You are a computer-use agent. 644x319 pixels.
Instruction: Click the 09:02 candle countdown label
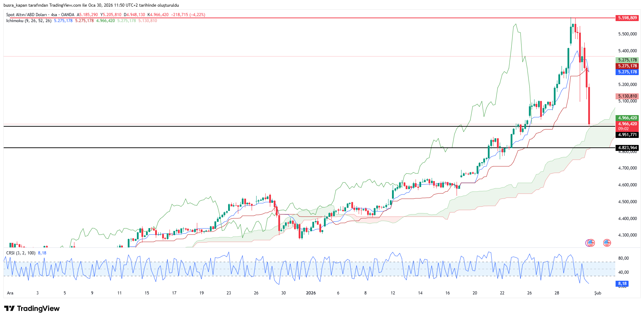coord(623,129)
